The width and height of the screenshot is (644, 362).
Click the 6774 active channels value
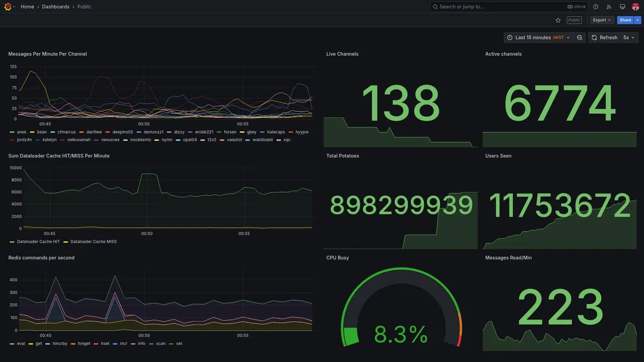(x=560, y=104)
